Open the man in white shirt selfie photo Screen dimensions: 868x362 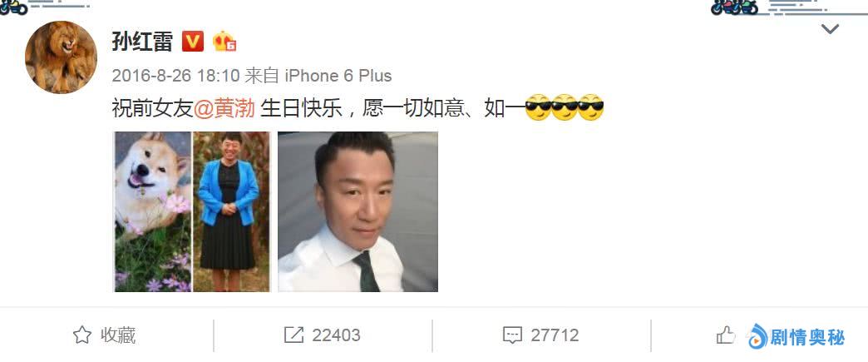(358, 211)
